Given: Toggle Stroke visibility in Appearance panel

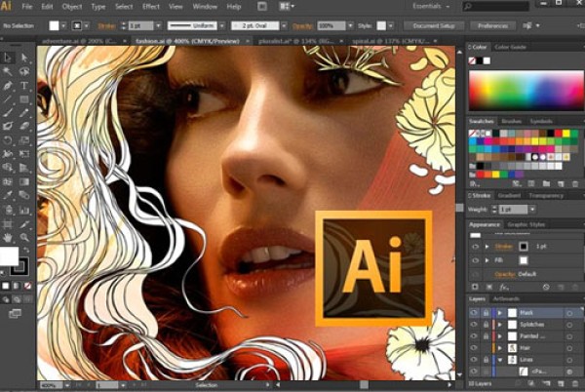Looking at the screenshot, I should click(x=474, y=247).
